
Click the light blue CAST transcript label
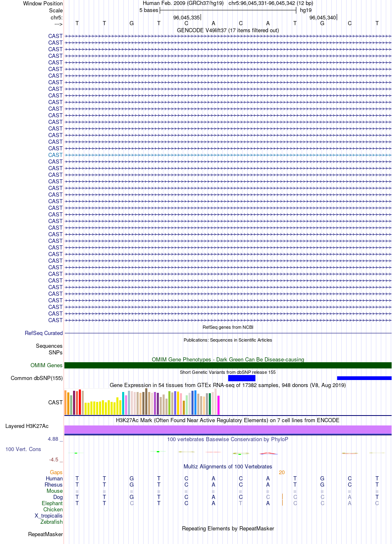[55, 155]
